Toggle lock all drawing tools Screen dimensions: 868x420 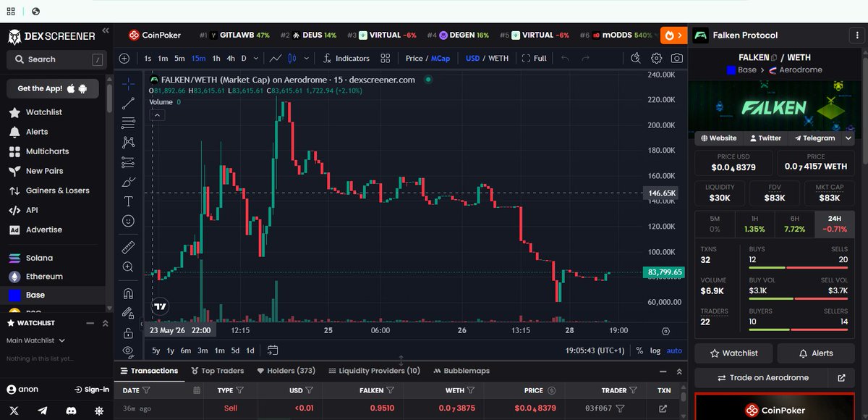click(128, 333)
